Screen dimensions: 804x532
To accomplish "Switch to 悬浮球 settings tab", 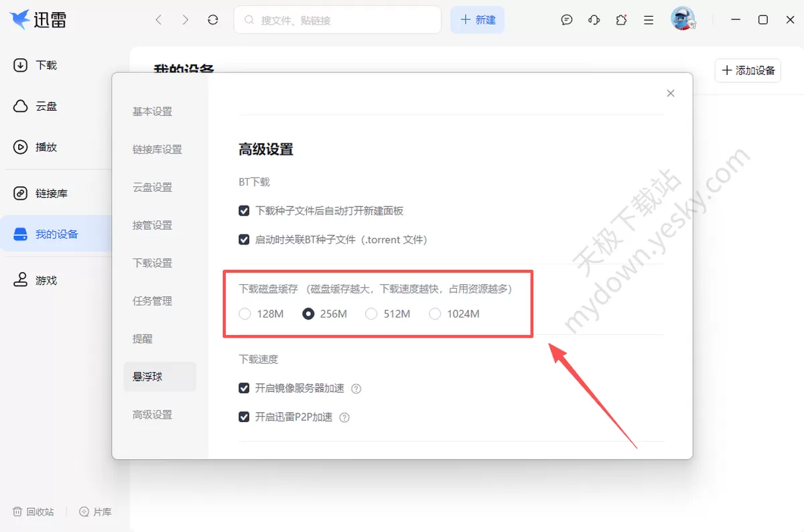I will coord(160,377).
